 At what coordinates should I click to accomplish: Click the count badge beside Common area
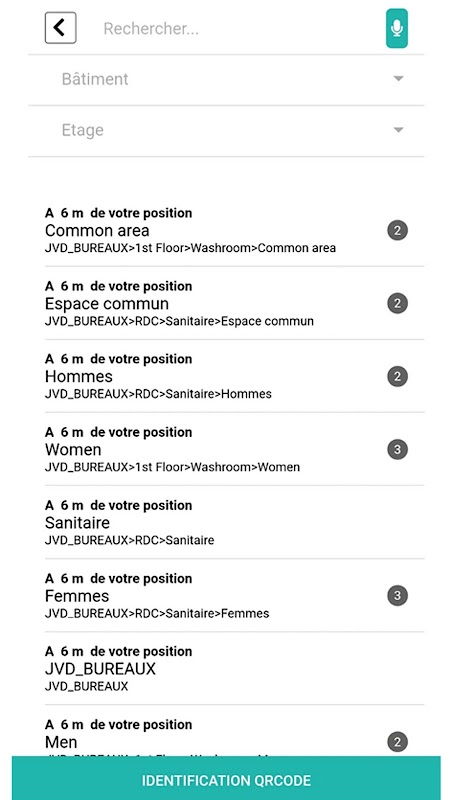pyautogui.click(x=397, y=231)
